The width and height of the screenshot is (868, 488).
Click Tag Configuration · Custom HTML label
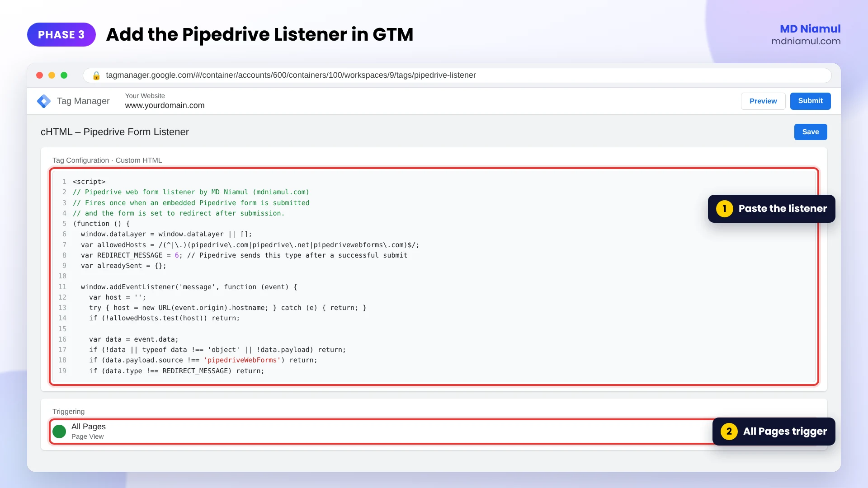click(x=107, y=160)
